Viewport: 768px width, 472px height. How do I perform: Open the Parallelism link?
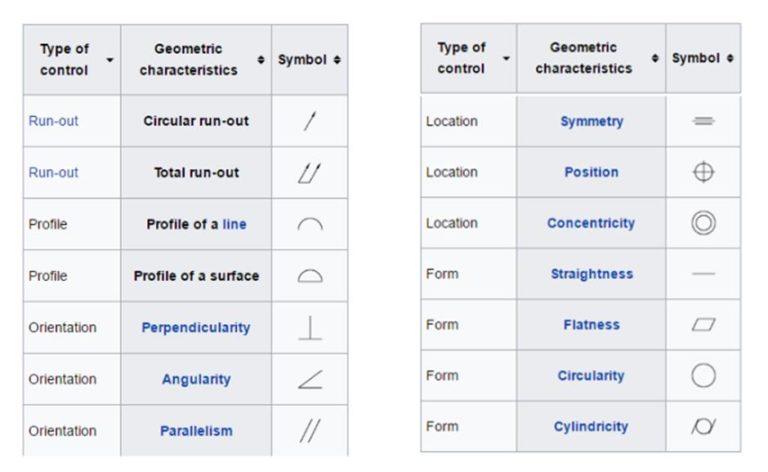click(x=196, y=431)
